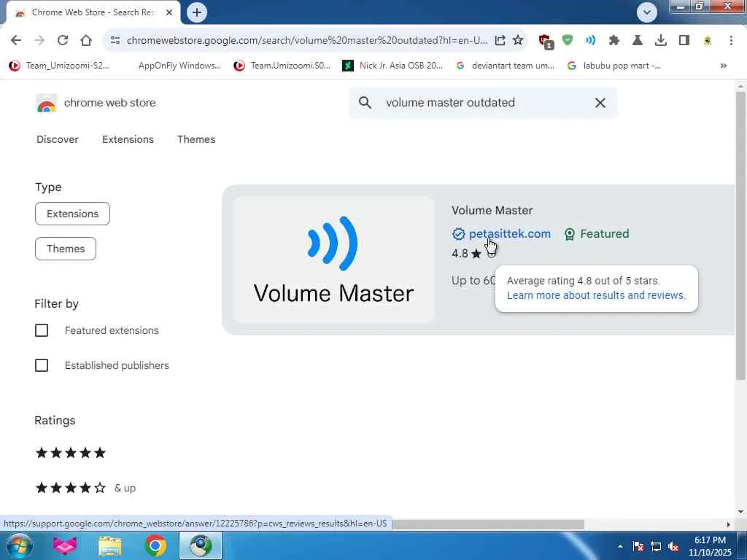The image size is (747, 560).
Task: Open Team.Umizoomi.S0 bookmark
Action: pos(282,66)
